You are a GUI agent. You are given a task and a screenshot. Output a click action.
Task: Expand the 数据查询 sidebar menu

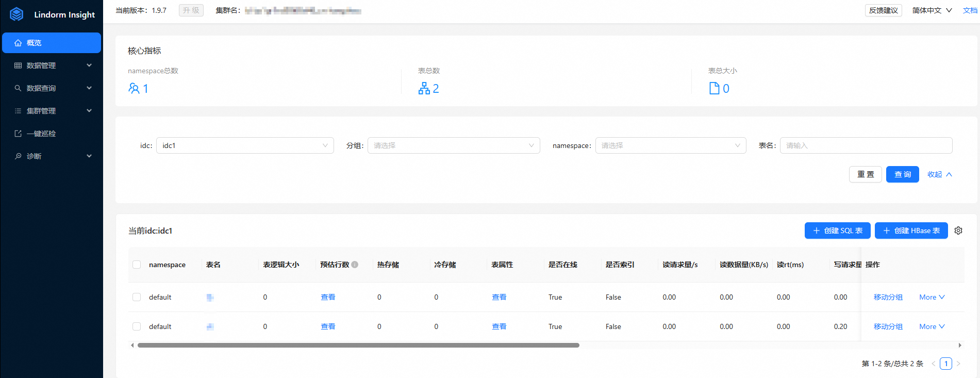tap(52, 88)
